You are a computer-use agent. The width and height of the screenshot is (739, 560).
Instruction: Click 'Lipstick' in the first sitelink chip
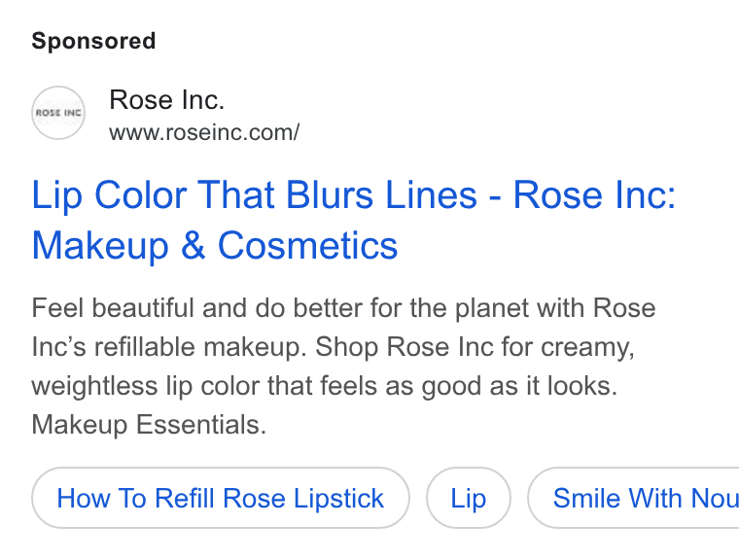tap(338, 498)
